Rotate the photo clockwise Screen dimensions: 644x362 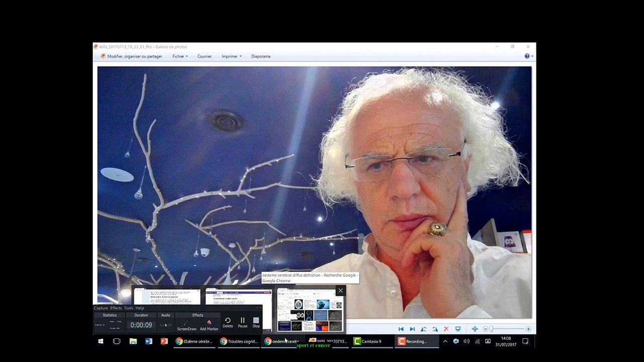pyautogui.click(x=435, y=329)
